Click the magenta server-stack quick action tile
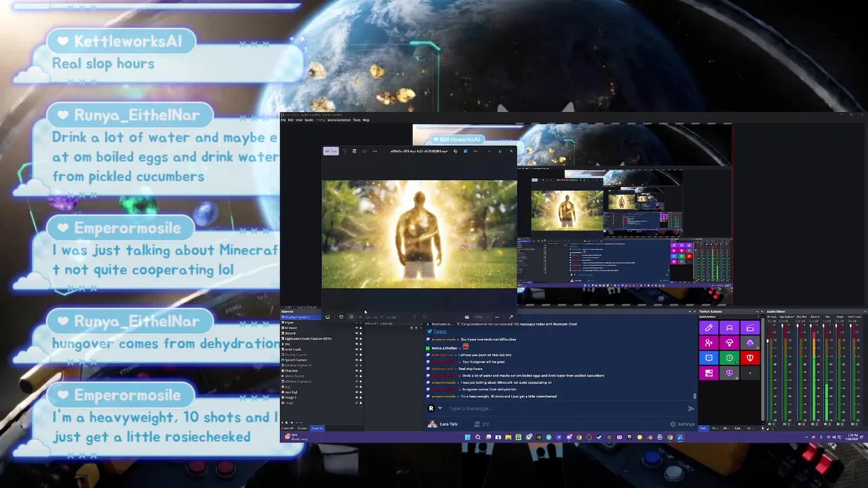 coord(709,373)
